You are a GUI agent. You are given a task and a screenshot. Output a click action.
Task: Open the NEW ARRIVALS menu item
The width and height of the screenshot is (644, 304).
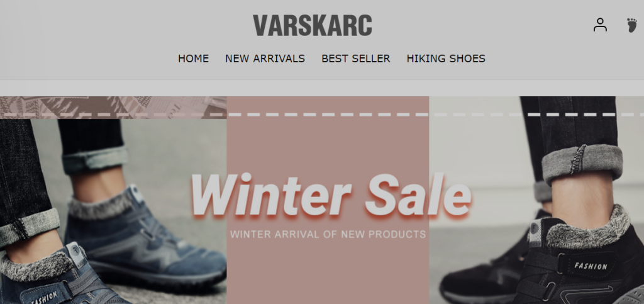(x=265, y=59)
